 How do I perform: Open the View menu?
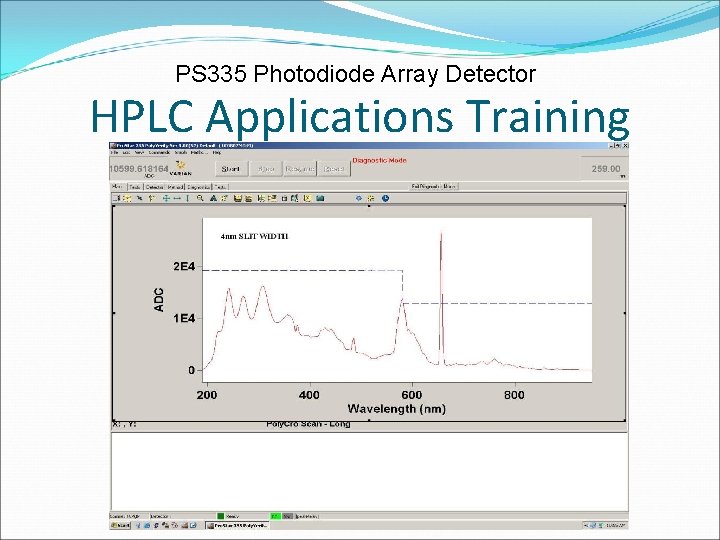click(139, 152)
